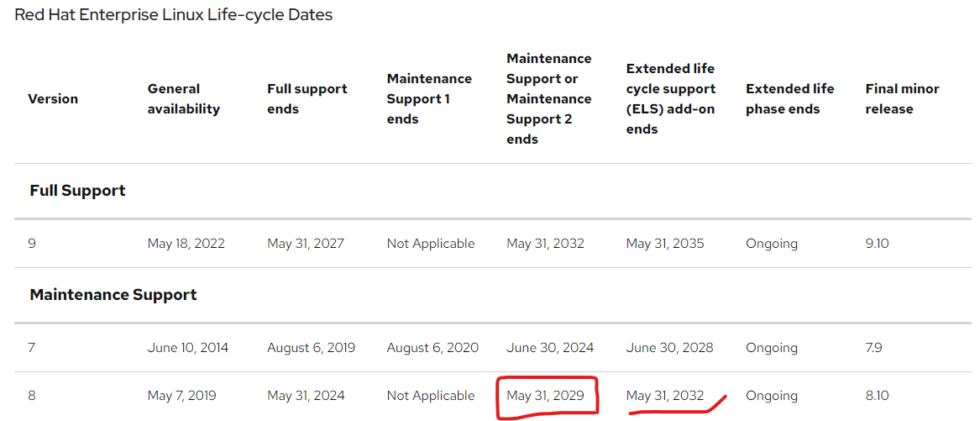Click the Red Hat Enterprise Linux Life-cycle Dates title
The width and height of the screenshot is (980, 421).
click(174, 15)
